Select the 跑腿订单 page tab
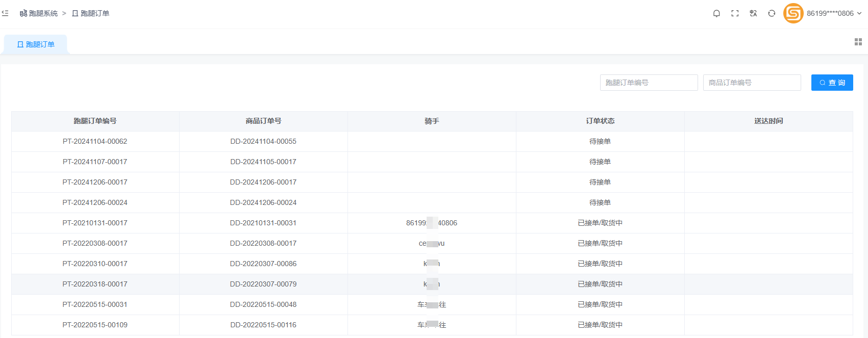This screenshot has height=338, width=868. coord(36,44)
